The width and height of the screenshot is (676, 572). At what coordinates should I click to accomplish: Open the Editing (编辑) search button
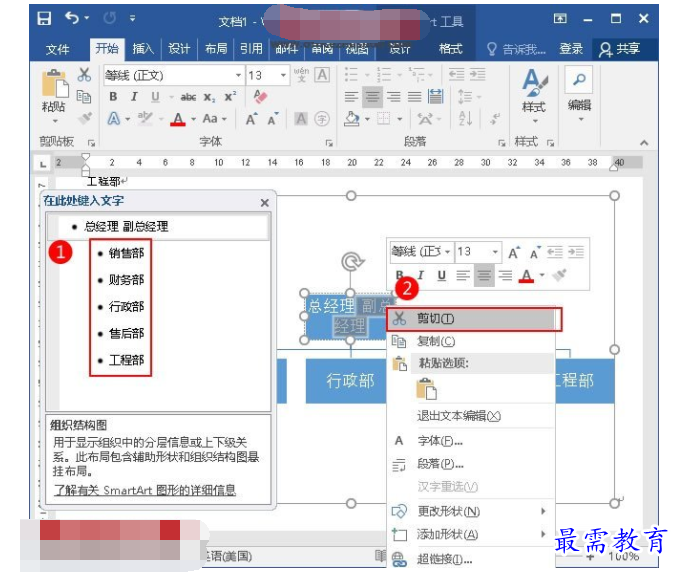(579, 93)
